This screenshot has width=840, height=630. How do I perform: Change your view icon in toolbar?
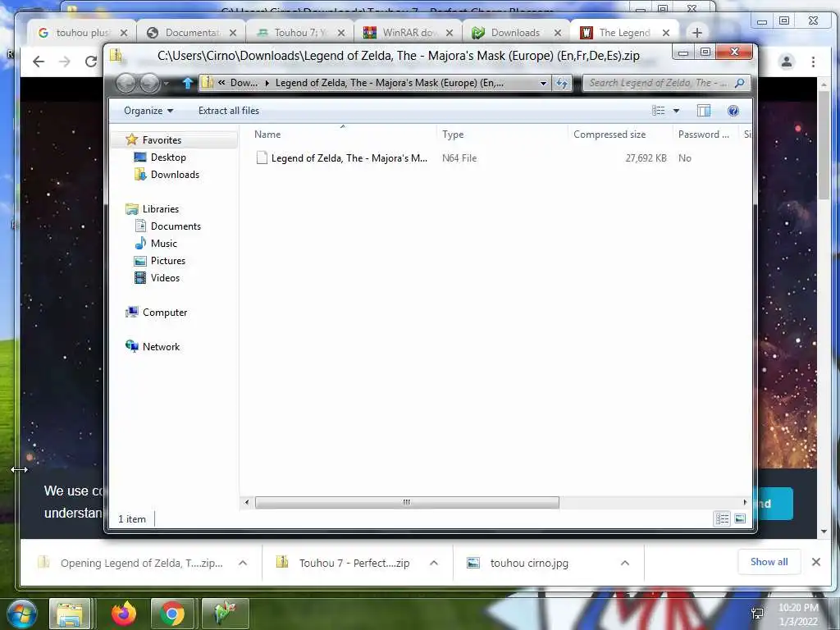point(659,111)
